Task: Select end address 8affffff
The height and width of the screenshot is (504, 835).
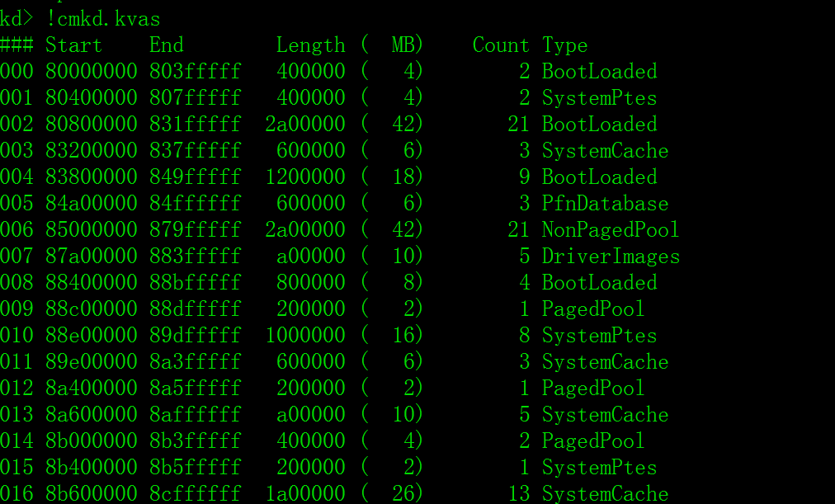Action: 196,415
